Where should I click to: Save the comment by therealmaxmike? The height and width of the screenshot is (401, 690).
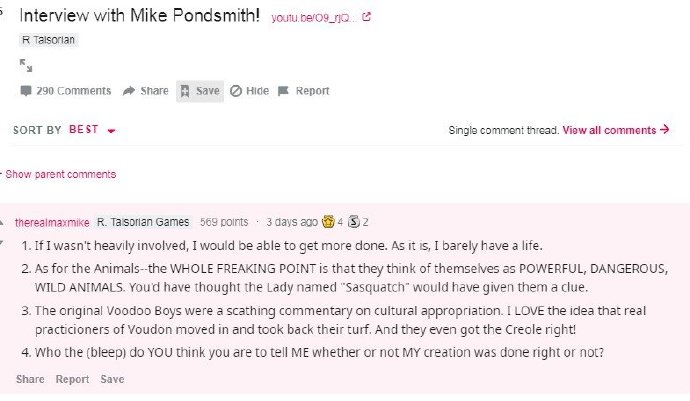pos(112,379)
